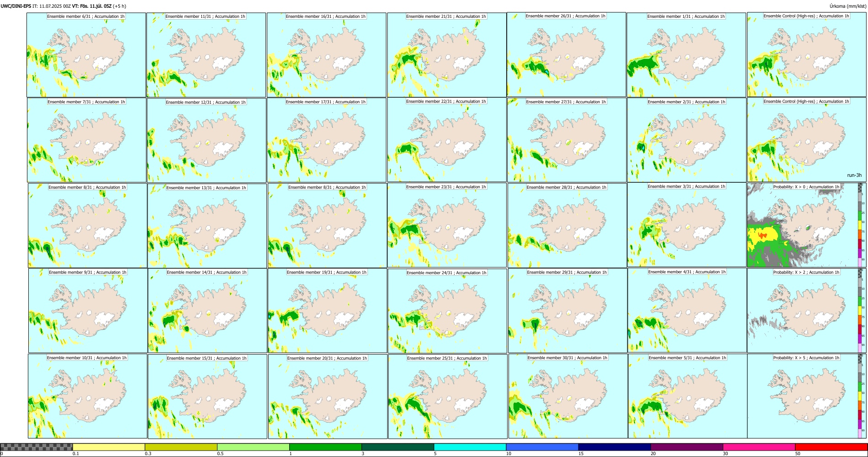The width and height of the screenshot is (868, 457).
Task: Click the 'Ensemble member 10/31 ; Accumulation 1h' label
Action: point(86,358)
